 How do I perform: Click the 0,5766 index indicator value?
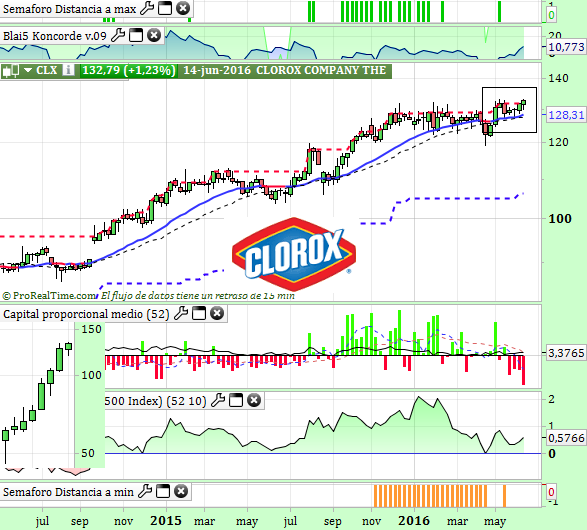566,438
